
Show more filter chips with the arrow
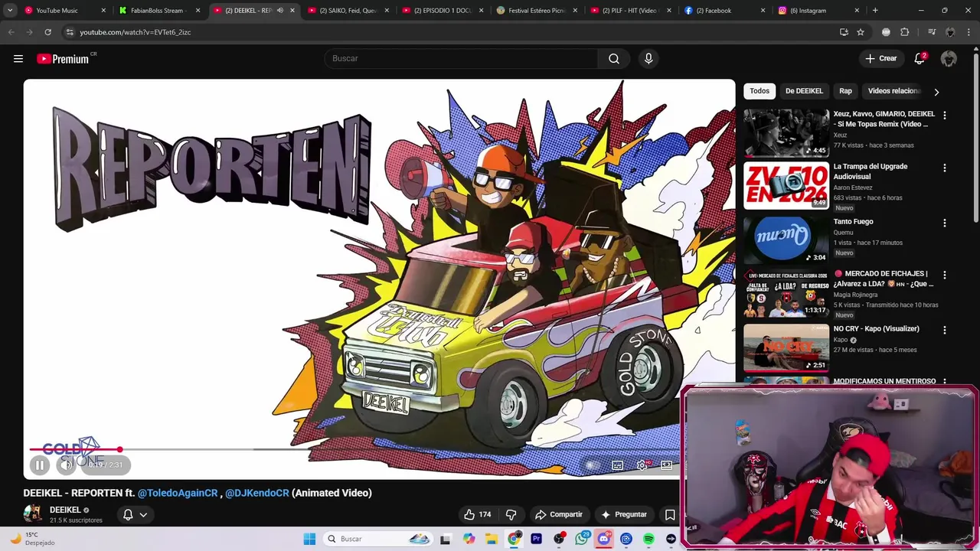(936, 92)
